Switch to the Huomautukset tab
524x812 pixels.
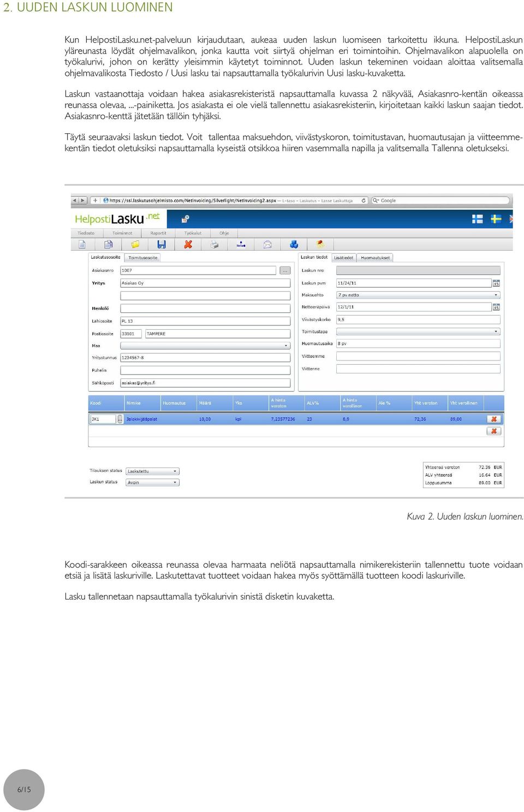[x=376, y=258]
